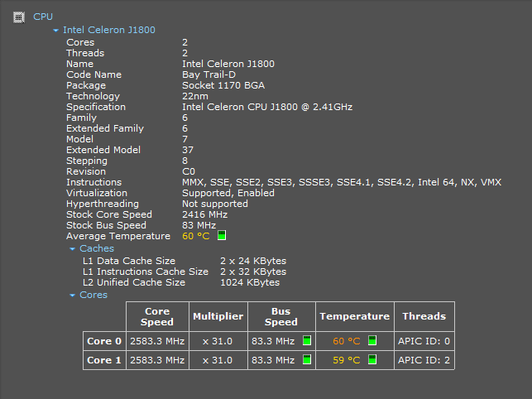Click the Core 0 60 °C temperature value
Image resolution: width=532 pixels, height=399 pixels.
[347, 341]
